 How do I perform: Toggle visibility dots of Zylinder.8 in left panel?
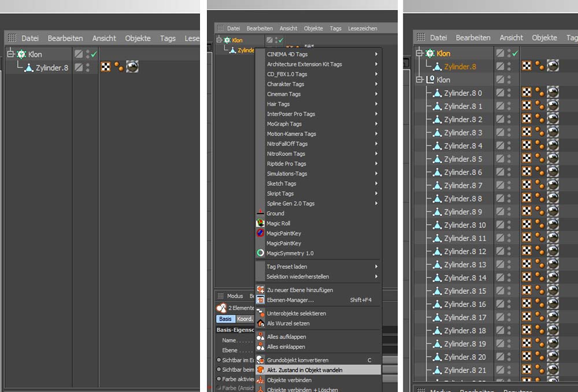click(88, 68)
